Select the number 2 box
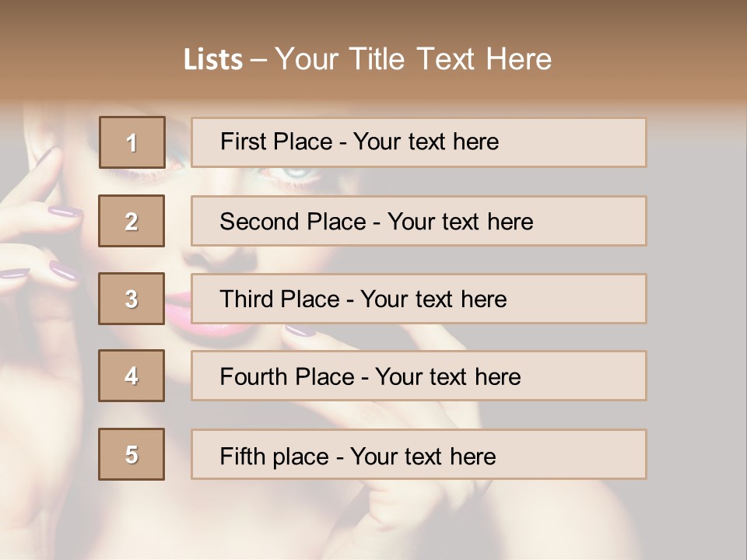This screenshot has width=747, height=560. 132,221
